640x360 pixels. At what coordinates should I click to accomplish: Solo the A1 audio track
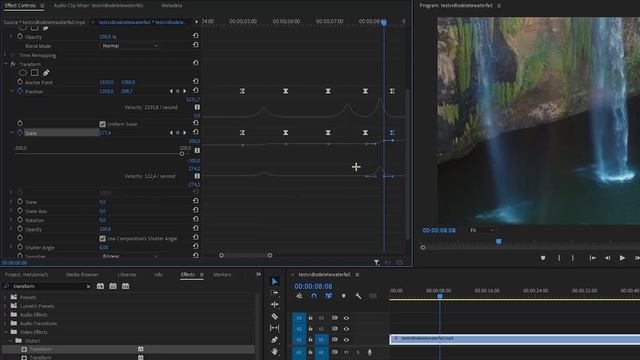(x=358, y=352)
